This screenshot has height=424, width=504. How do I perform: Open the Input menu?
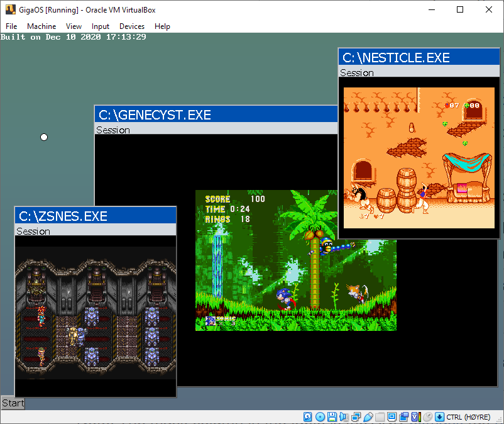click(101, 26)
